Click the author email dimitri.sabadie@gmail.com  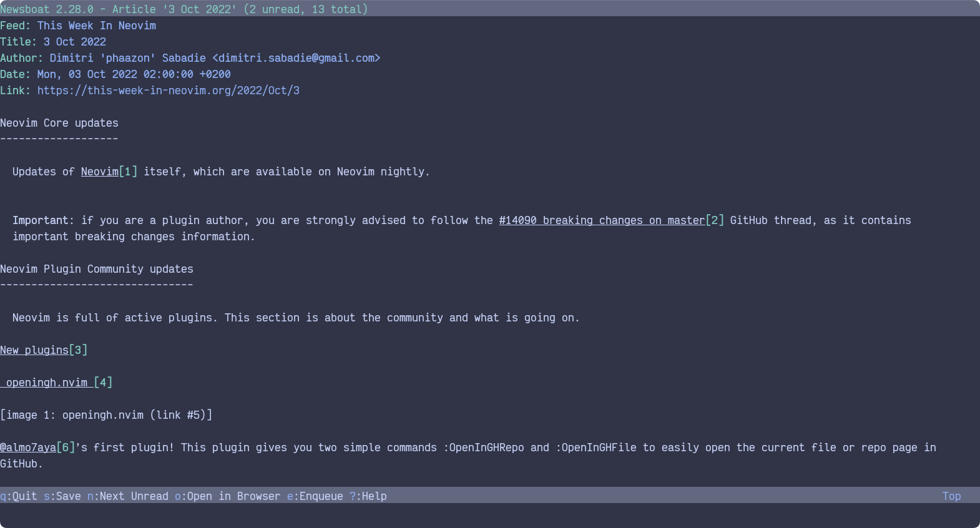click(x=296, y=58)
